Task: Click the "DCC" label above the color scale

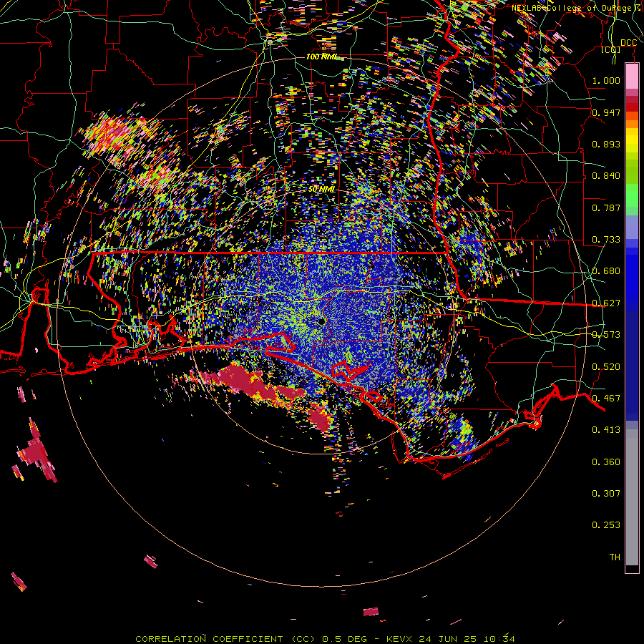Action: point(628,43)
